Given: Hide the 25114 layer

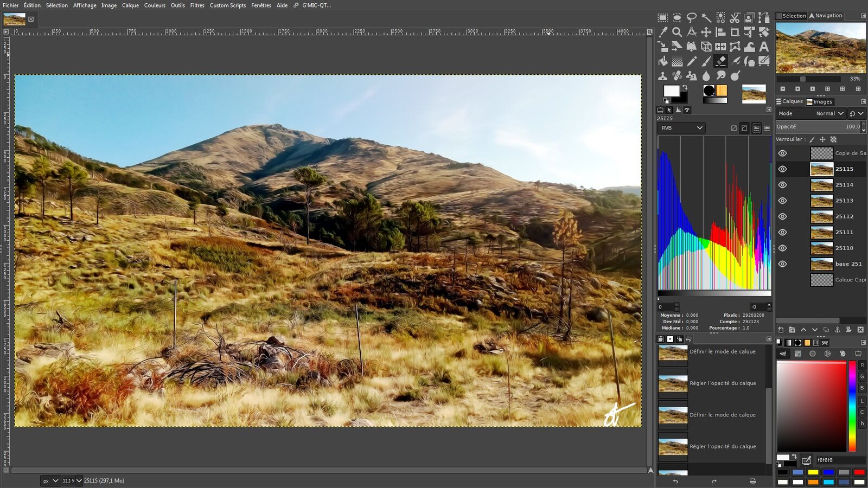Looking at the screenshot, I should click(782, 185).
